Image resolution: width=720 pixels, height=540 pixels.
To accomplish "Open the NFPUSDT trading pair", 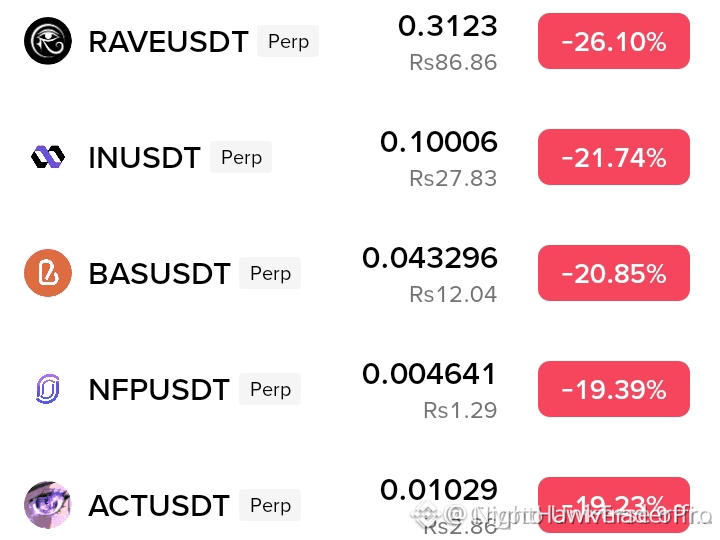I will coord(159,389).
